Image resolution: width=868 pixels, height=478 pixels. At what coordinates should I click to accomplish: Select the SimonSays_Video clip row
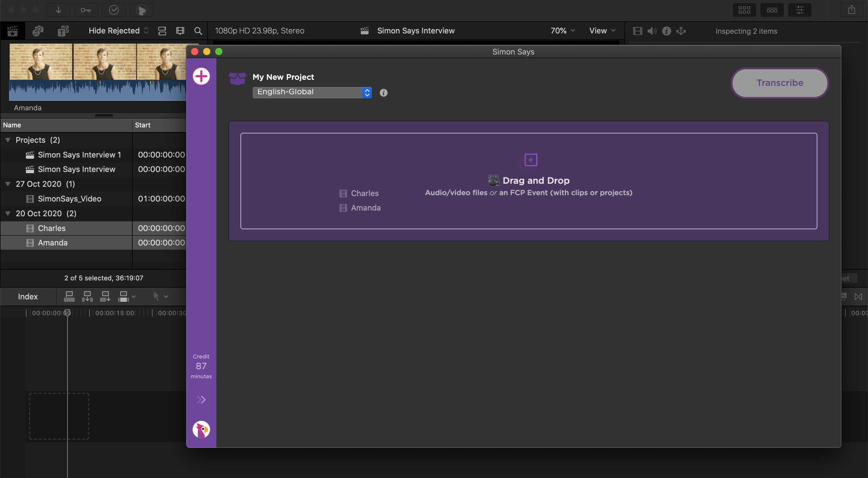(69, 199)
